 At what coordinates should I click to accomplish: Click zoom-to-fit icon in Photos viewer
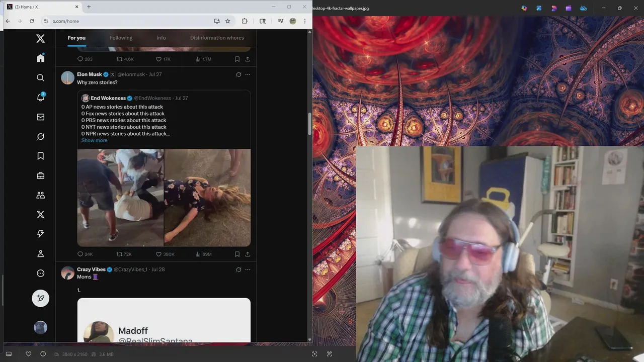314,354
